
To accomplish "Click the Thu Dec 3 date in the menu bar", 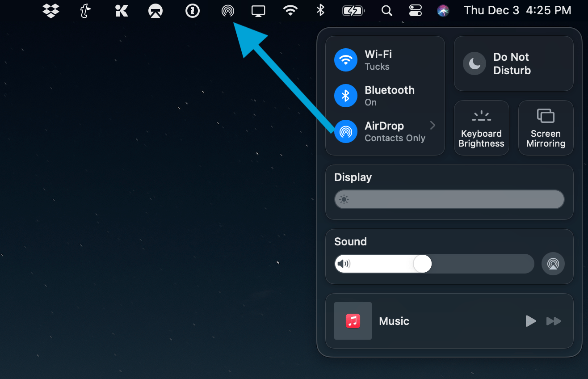I will (x=491, y=10).
